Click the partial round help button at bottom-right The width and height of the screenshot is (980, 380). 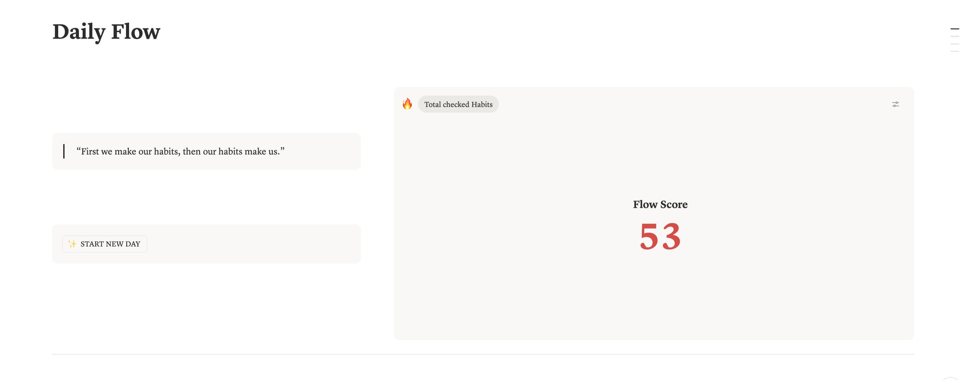(950, 378)
